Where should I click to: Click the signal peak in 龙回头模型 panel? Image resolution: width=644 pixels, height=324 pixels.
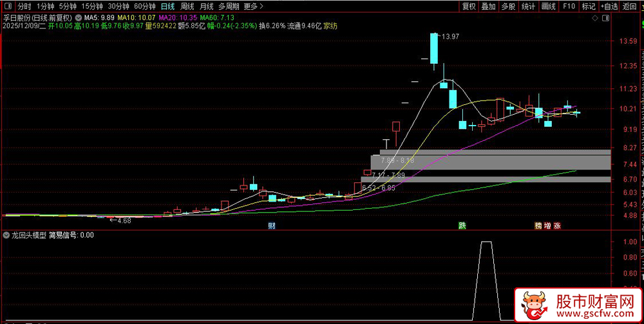[x=486, y=243]
